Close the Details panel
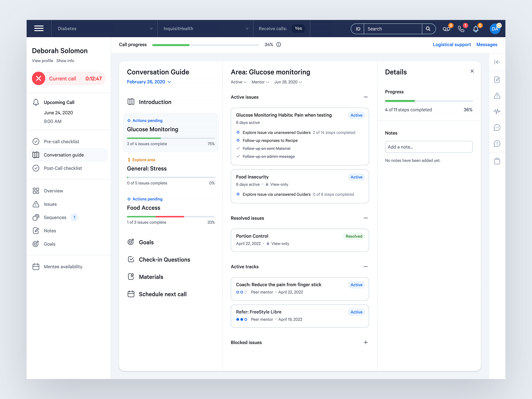 point(472,71)
